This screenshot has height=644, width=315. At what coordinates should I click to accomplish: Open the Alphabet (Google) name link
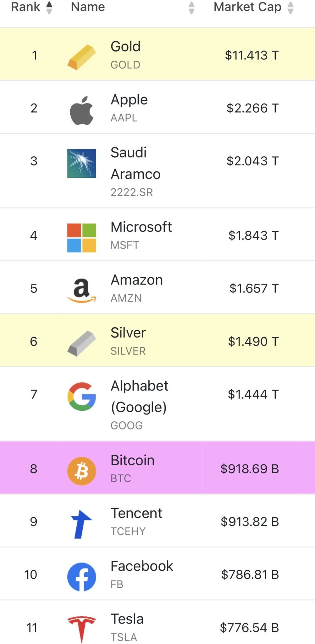pos(139,396)
